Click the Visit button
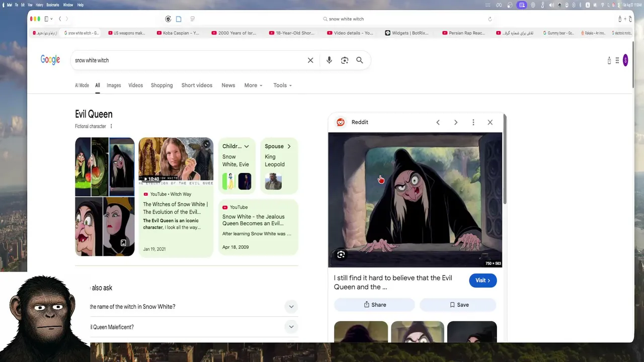This screenshot has height=362, width=644. click(483, 281)
